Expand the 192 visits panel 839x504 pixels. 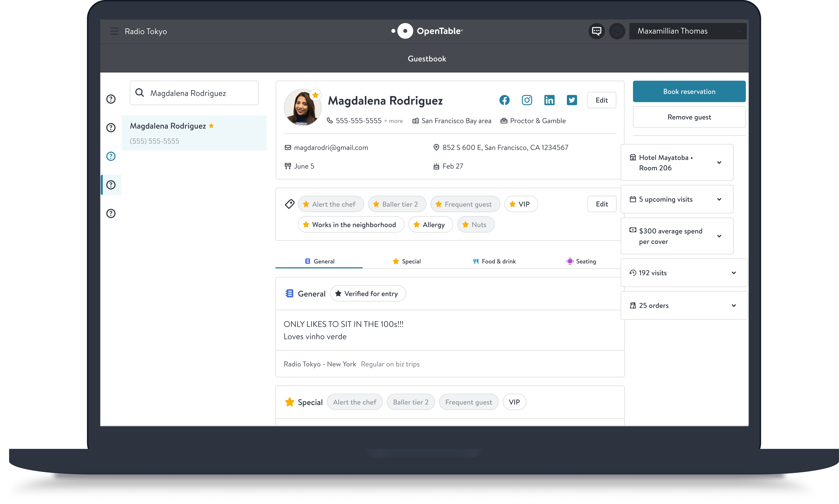point(684,273)
